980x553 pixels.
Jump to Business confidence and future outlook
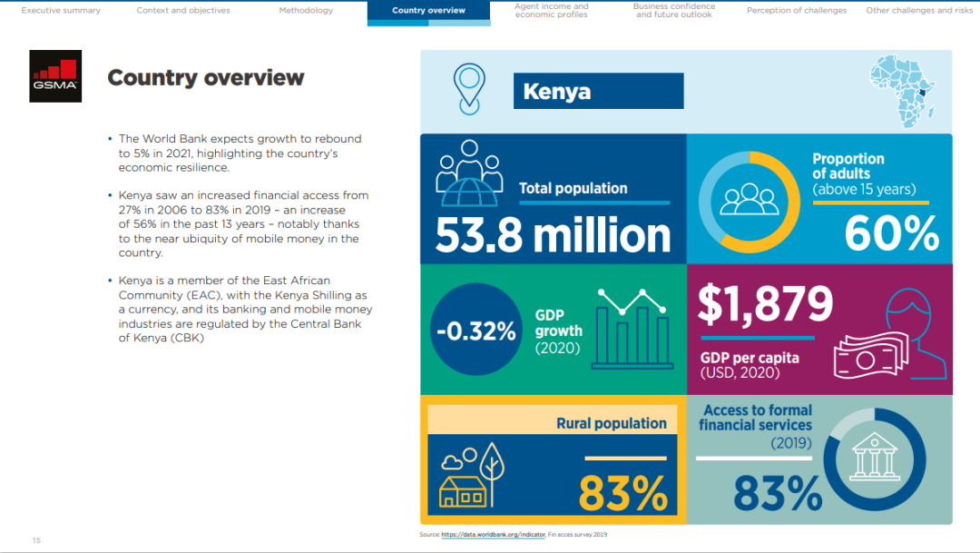coord(673,11)
